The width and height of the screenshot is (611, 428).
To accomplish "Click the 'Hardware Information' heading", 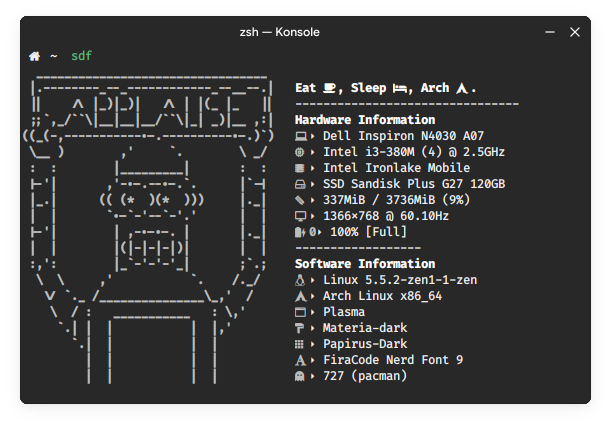I will coord(365,120).
